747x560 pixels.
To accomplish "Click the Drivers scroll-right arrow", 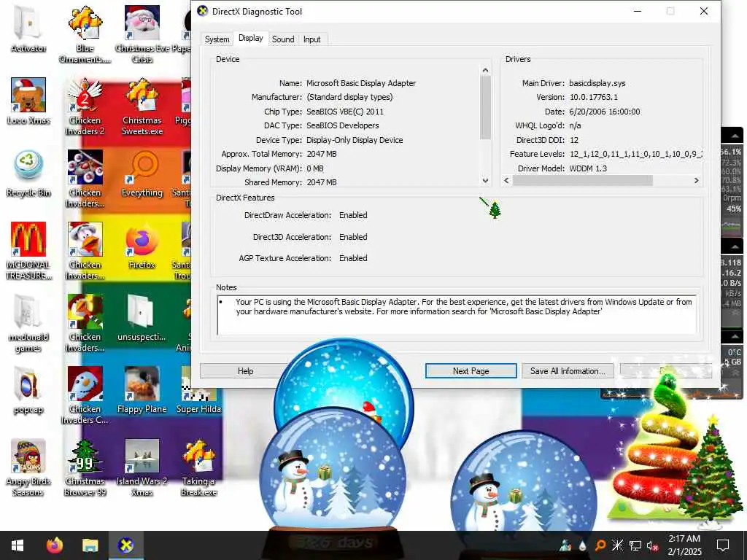I will [697, 181].
